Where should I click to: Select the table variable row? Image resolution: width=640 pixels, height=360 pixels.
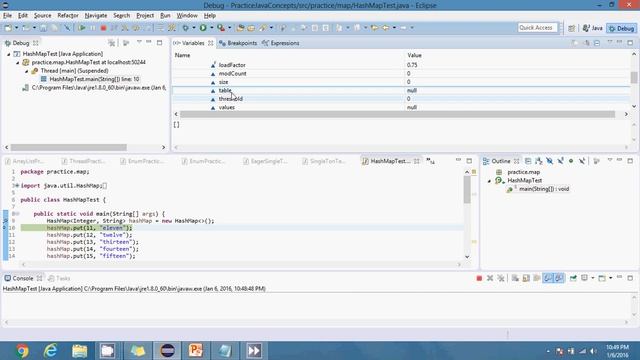401,91
